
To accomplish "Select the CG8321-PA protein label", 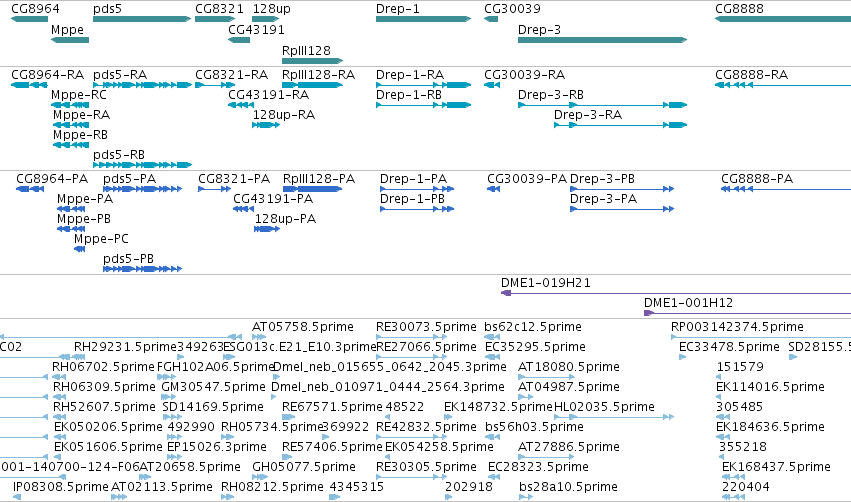I will (234, 179).
